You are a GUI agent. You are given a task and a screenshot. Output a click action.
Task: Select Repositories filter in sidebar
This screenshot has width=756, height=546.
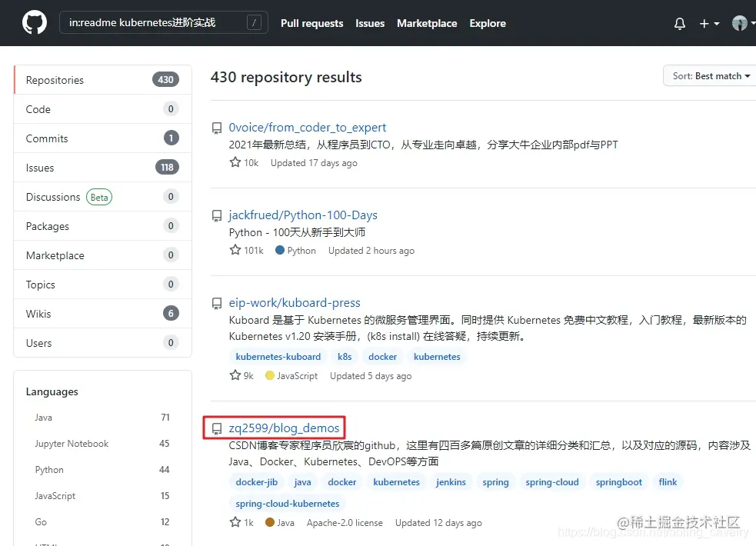pyautogui.click(x=103, y=80)
